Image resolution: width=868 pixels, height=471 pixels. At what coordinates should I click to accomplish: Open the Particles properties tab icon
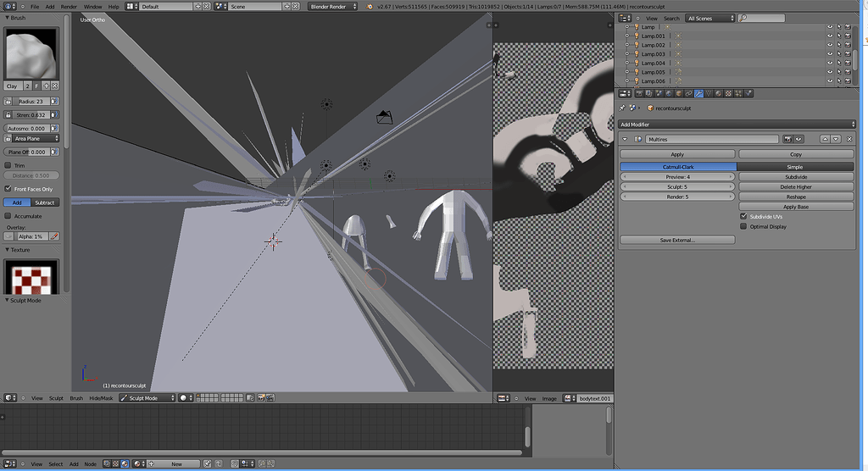coord(738,93)
